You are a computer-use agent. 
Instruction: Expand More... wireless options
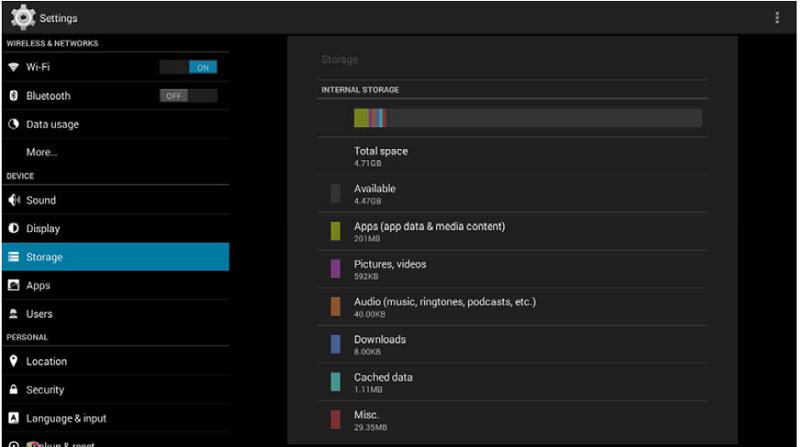coord(42,152)
